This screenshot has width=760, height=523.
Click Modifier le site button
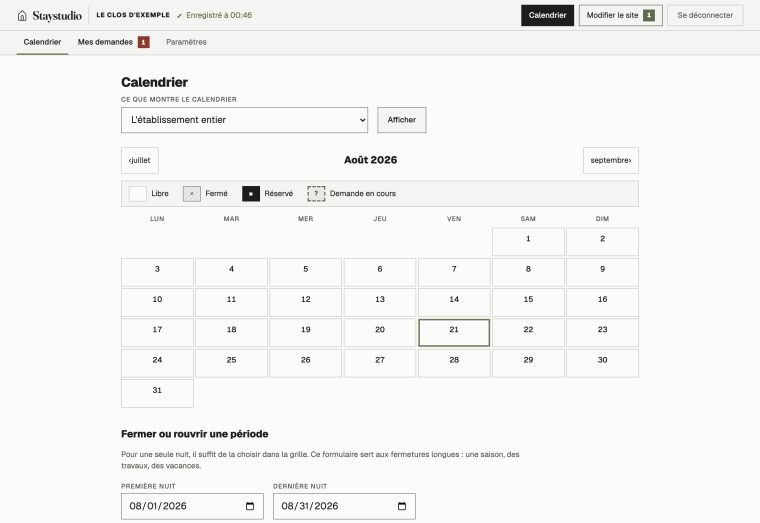point(620,16)
